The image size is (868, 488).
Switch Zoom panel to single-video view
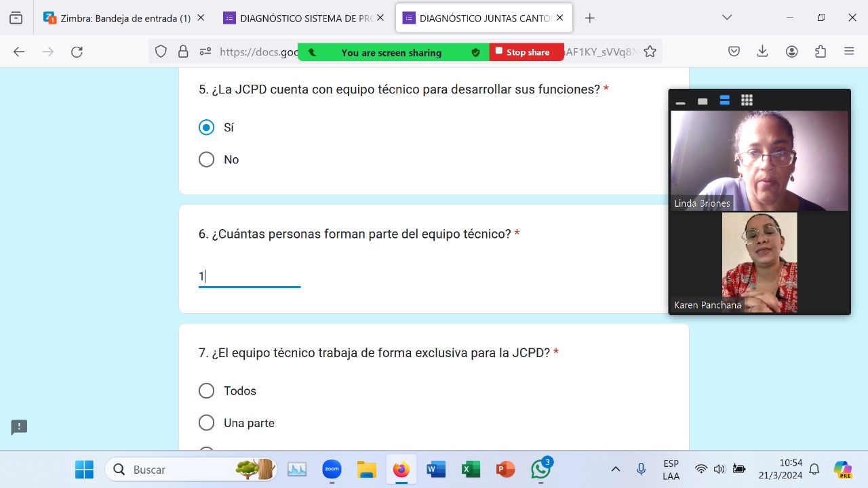pos(703,101)
